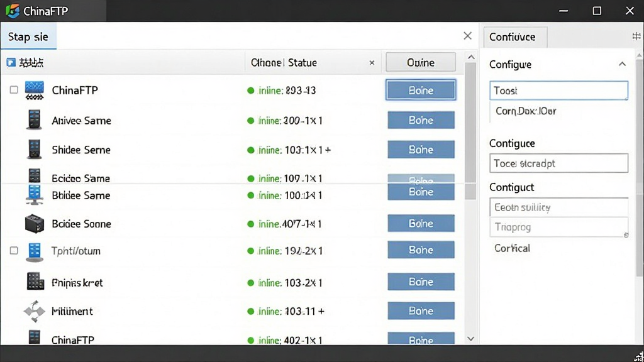Viewport: 644px width, 362px height.
Task: Click the x in Statue column header
Action: click(x=372, y=63)
